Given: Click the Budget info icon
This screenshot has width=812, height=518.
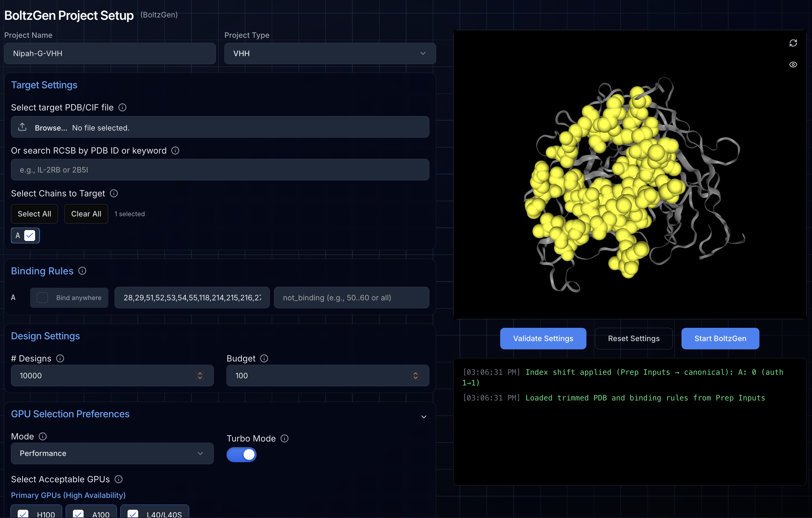Looking at the screenshot, I should [264, 358].
